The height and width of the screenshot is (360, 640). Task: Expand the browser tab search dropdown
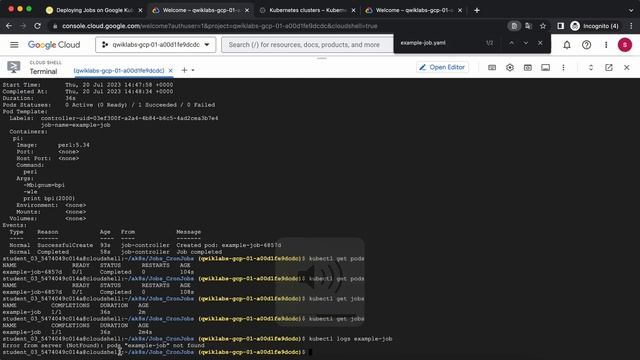coord(631,10)
